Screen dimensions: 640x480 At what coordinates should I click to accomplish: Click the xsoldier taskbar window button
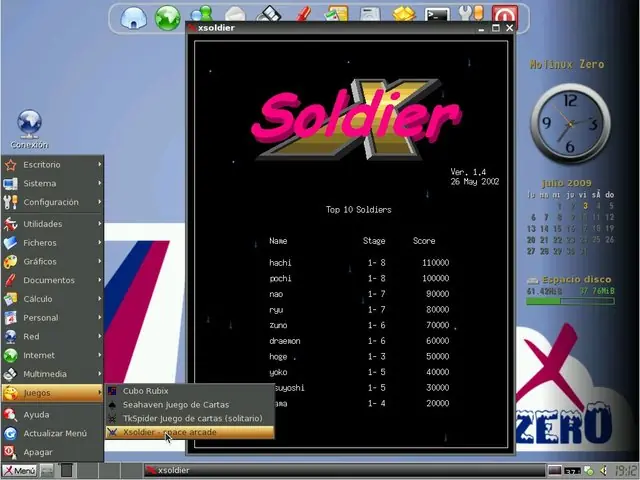[344, 471]
